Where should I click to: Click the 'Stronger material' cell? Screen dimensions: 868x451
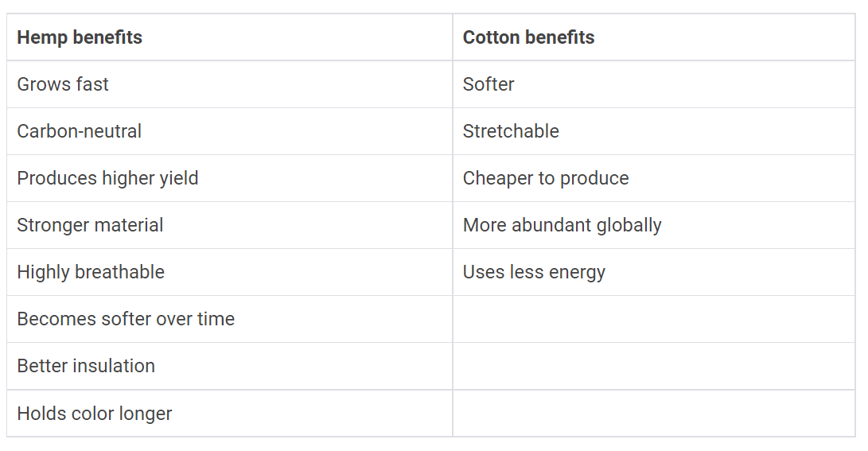(x=90, y=225)
